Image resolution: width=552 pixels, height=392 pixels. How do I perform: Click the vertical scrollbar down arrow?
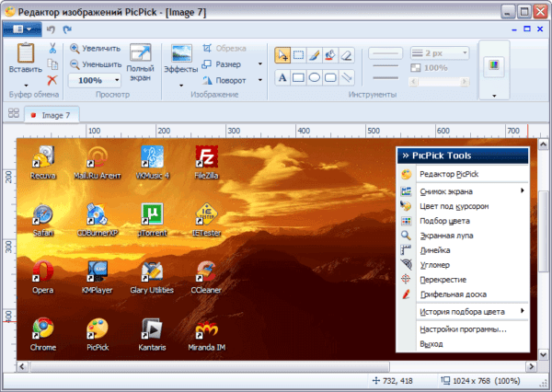(x=543, y=354)
